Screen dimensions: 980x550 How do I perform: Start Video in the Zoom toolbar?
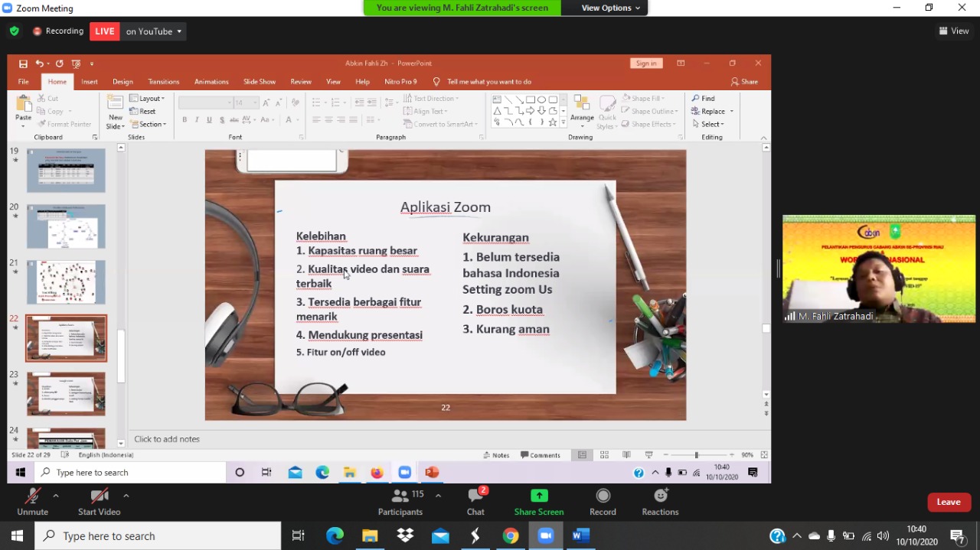point(99,502)
